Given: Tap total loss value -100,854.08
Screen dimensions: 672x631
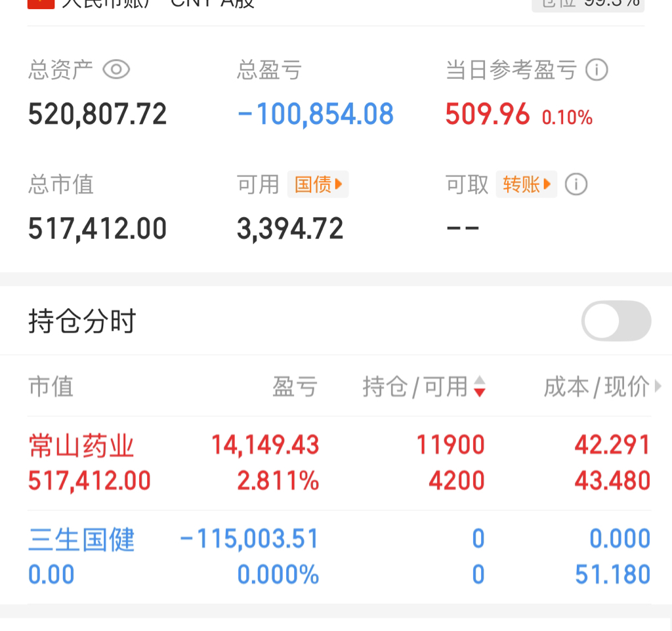Looking at the screenshot, I should click(x=316, y=114).
